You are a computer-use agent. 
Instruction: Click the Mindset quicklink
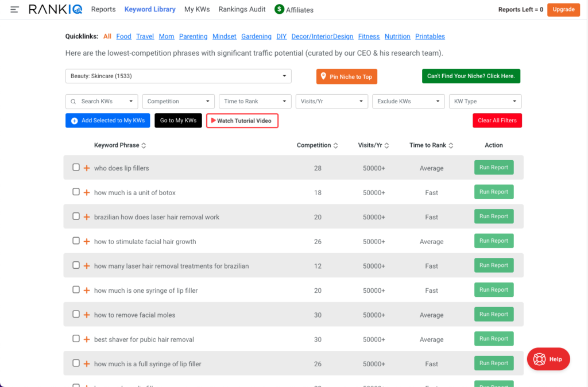[225, 36]
